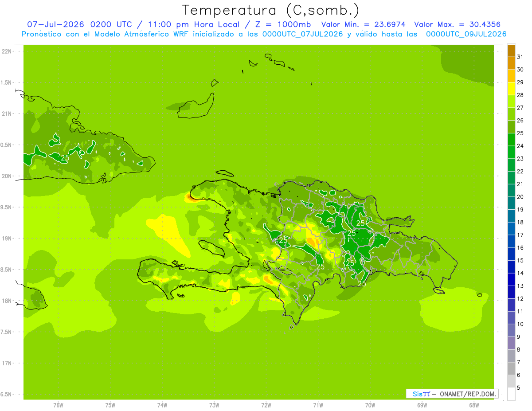This screenshot has height=411, width=532.
Task: Click the title "Temperatura (C,somb.)"
Action: 270,11
